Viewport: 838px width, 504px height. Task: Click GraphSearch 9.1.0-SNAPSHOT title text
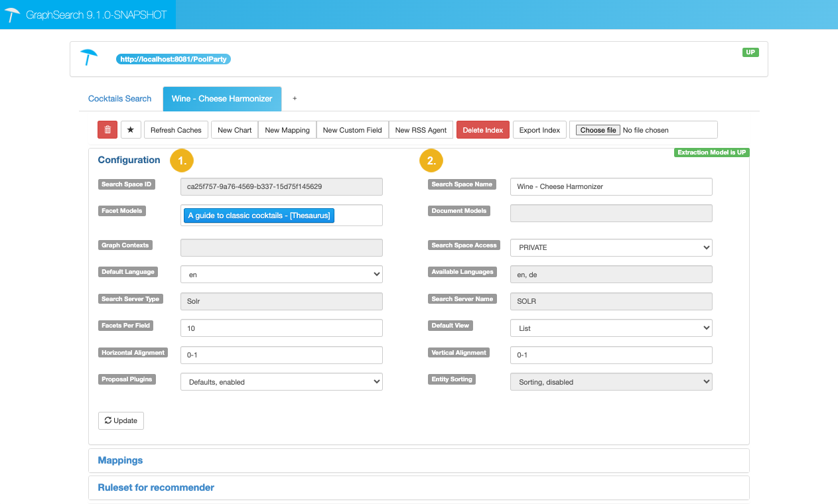pyautogui.click(x=96, y=15)
